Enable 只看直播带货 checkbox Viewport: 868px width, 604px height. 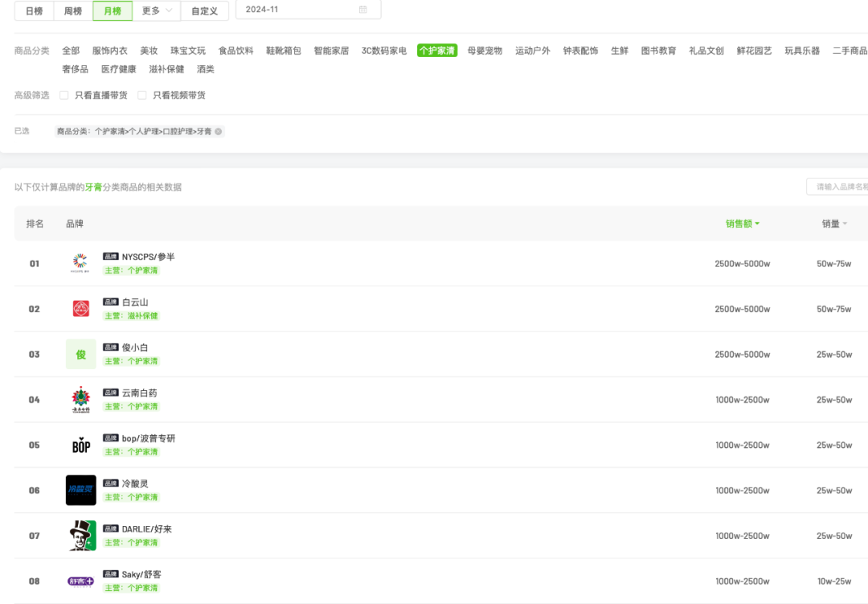tap(64, 96)
